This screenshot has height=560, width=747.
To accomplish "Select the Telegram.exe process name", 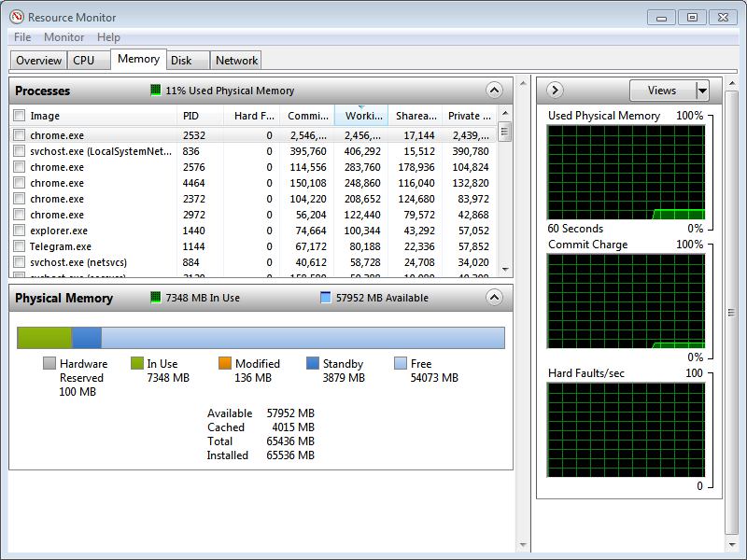I will [61, 246].
